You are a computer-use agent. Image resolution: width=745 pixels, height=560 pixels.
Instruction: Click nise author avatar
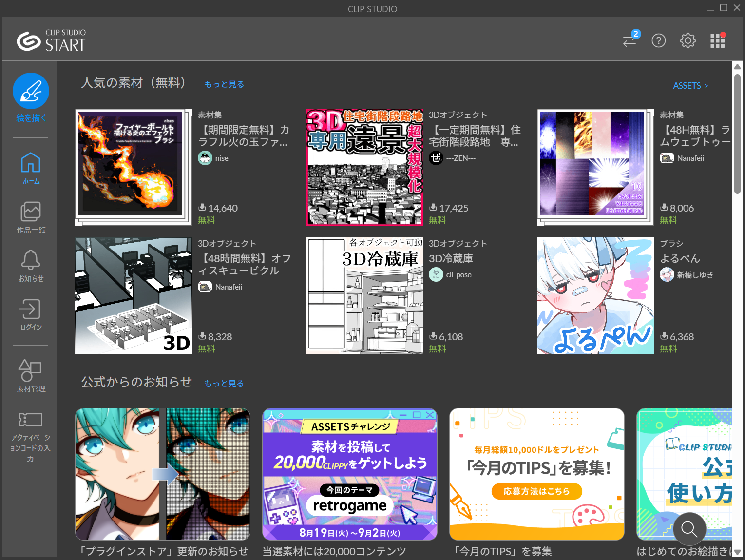pos(205,158)
